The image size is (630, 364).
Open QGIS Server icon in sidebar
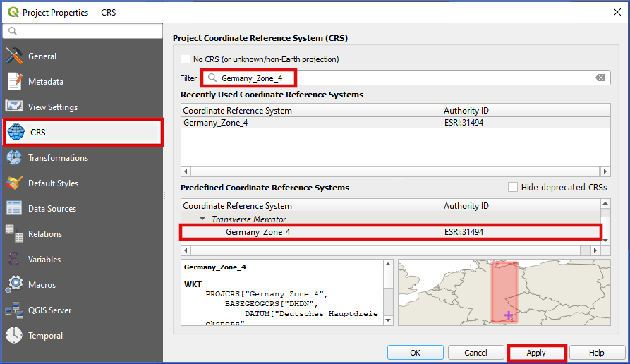pyautogui.click(x=15, y=310)
